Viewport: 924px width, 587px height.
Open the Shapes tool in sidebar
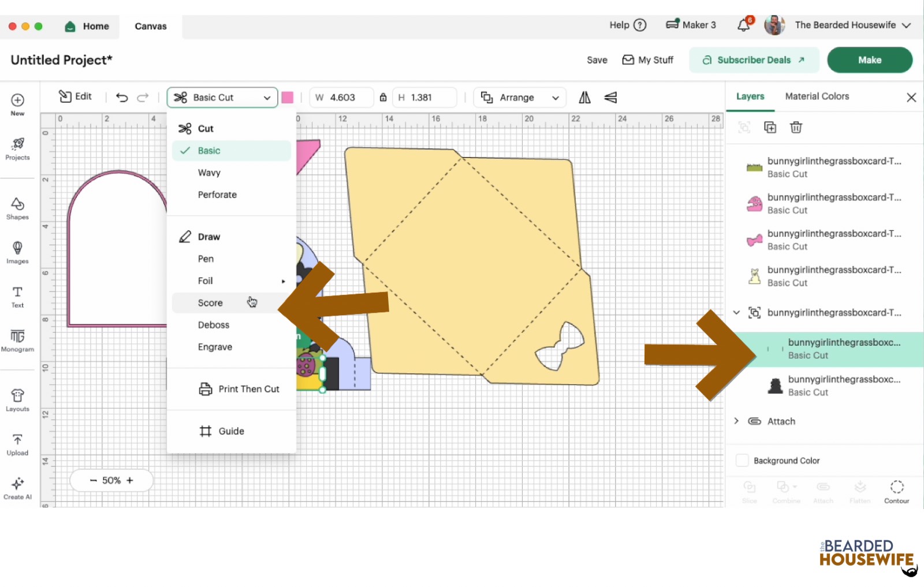pyautogui.click(x=17, y=208)
